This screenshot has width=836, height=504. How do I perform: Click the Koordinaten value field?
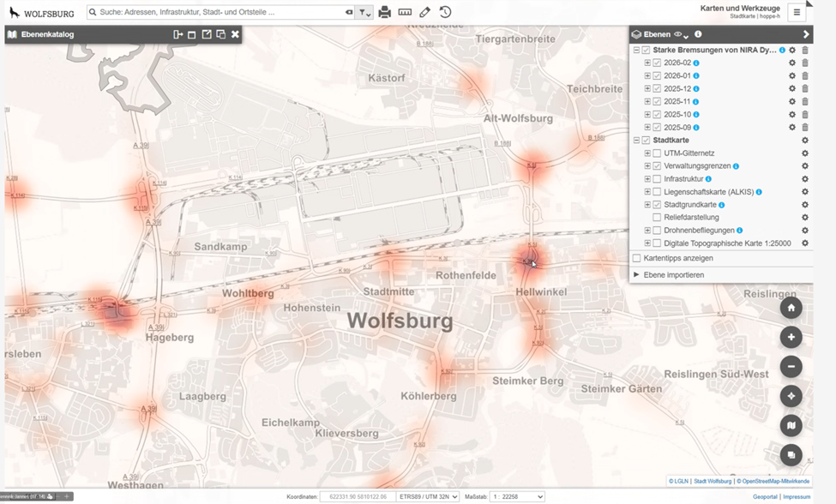[358, 496]
